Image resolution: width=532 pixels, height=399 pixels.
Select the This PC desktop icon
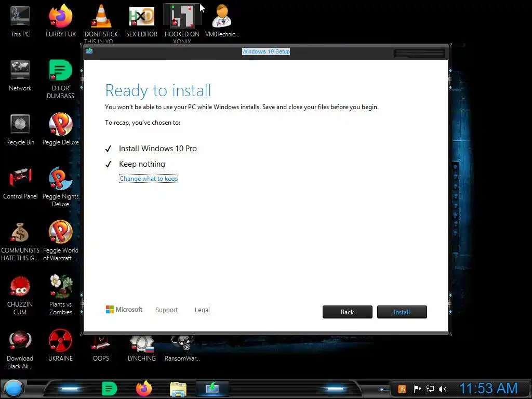[20, 21]
